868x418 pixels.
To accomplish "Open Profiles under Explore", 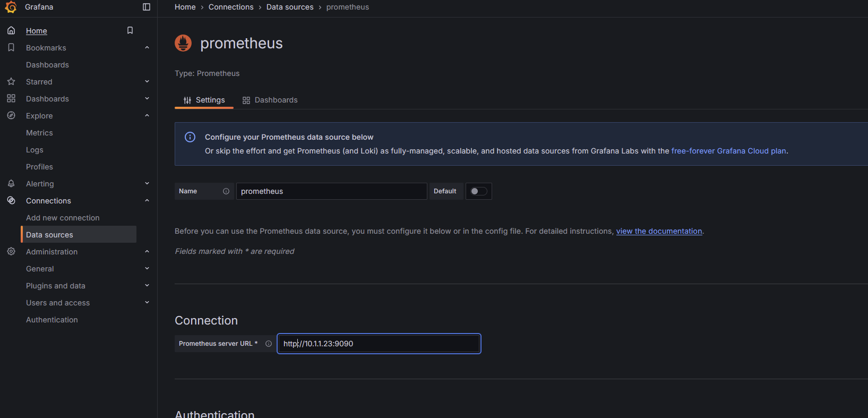I will pyautogui.click(x=39, y=167).
